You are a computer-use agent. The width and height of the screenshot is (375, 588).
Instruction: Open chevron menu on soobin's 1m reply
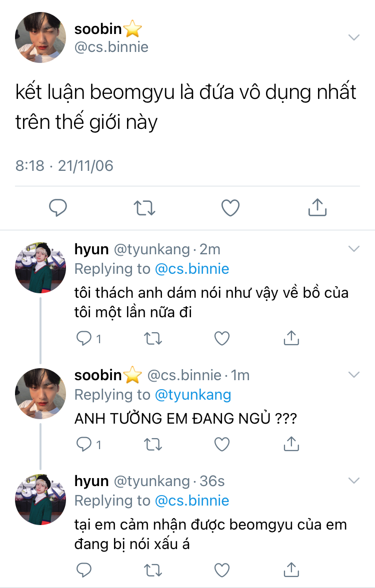(x=353, y=375)
